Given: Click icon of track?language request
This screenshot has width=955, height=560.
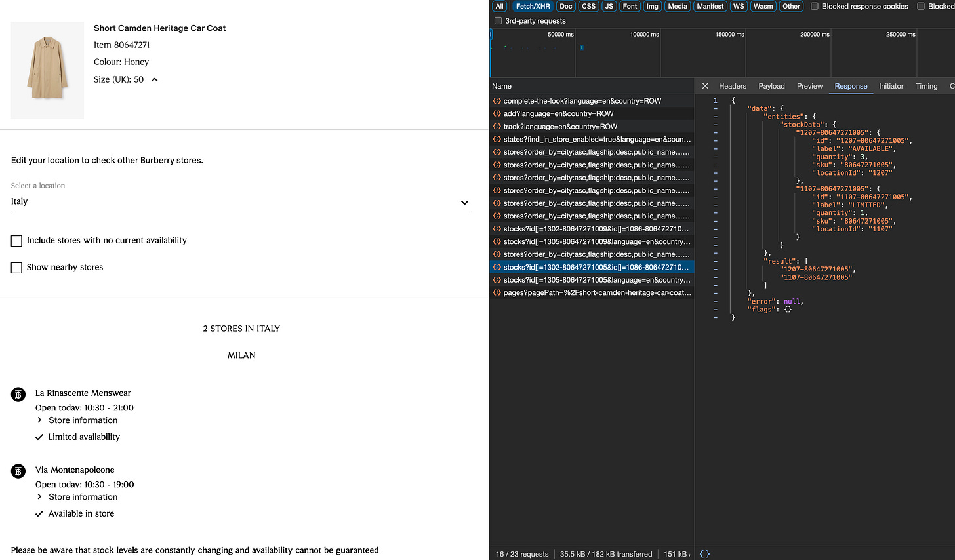Looking at the screenshot, I should click(497, 127).
